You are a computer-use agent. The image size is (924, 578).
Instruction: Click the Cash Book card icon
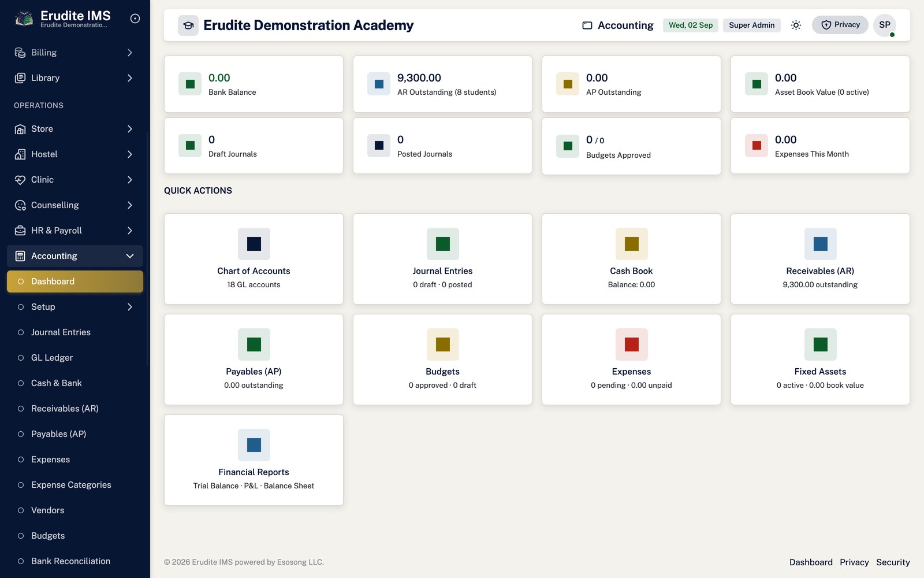tap(632, 244)
